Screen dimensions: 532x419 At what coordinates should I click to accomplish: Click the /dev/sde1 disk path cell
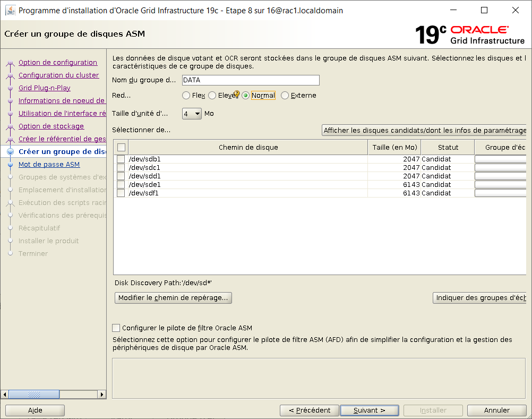248,185
